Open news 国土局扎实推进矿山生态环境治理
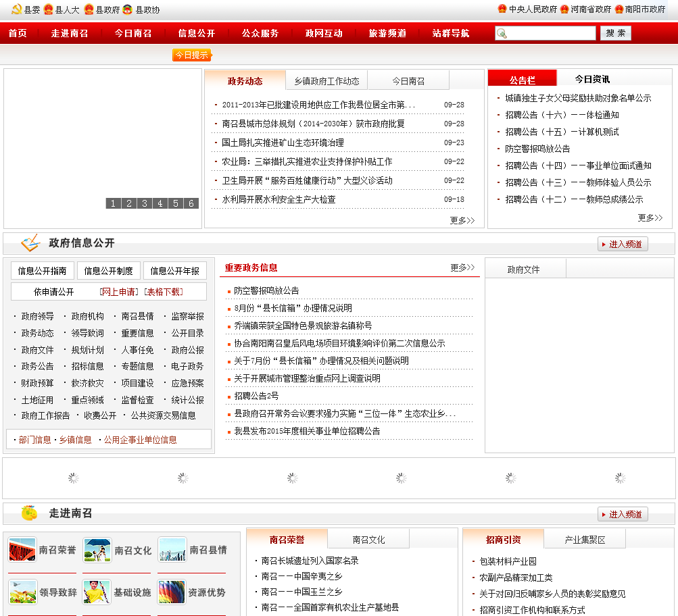Screen dimensions: 678x616 tap(283, 143)
